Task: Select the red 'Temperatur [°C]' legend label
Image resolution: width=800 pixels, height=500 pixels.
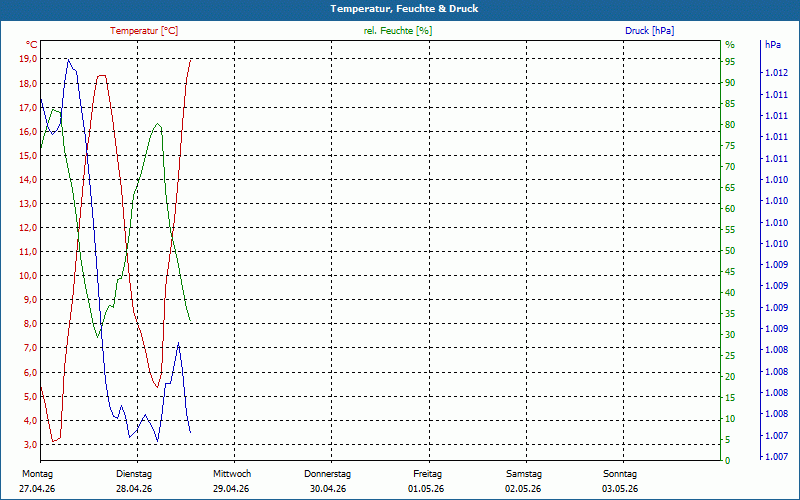Action: [x=144, y=31]
